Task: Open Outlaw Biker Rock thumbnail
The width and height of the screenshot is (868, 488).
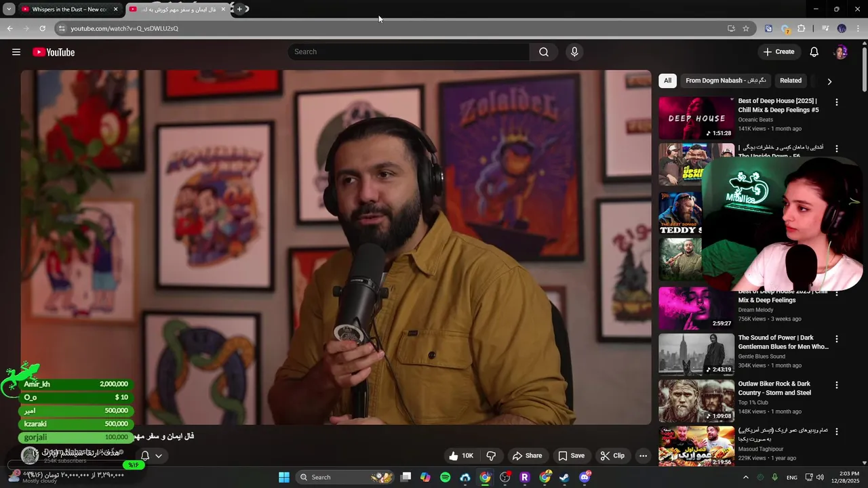Action: pos(696,401)
